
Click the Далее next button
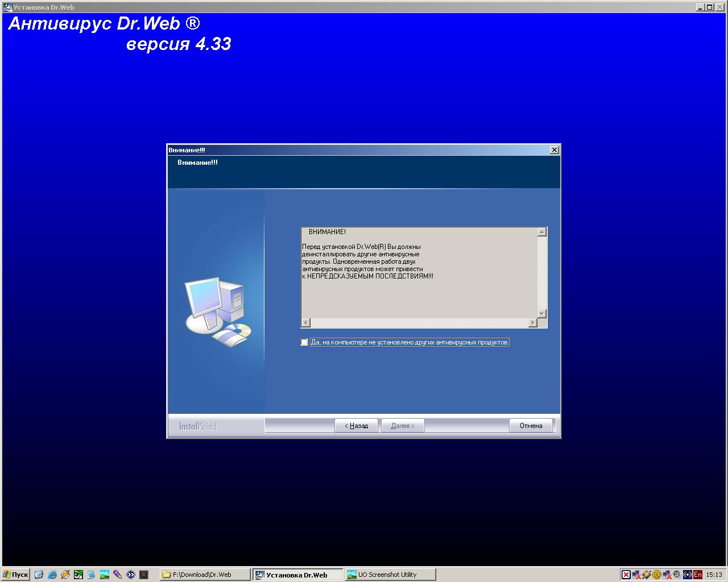coord(403,426)
